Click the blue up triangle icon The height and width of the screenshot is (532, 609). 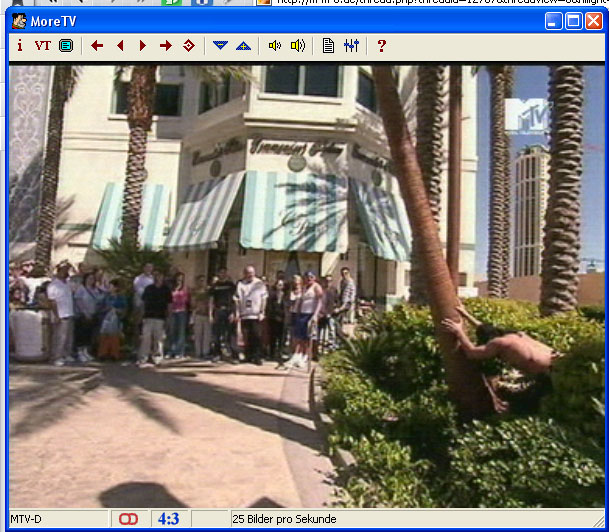tap(243, 46)
